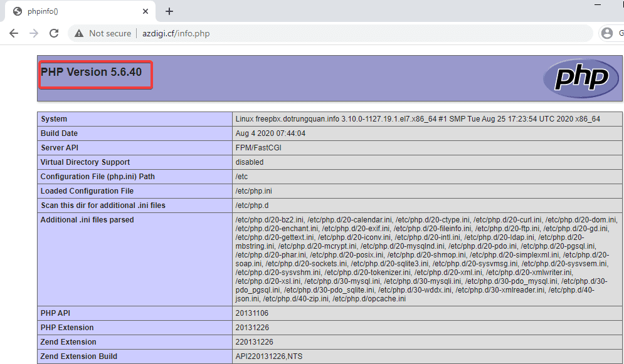Click the Not secure warning icon

[78, 33]
